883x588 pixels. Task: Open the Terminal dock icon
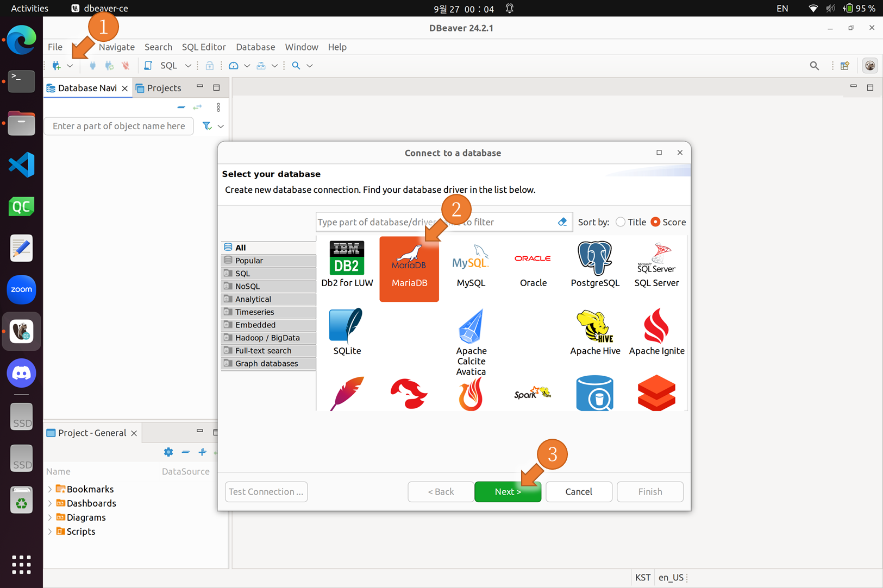(x=21, y=81)
